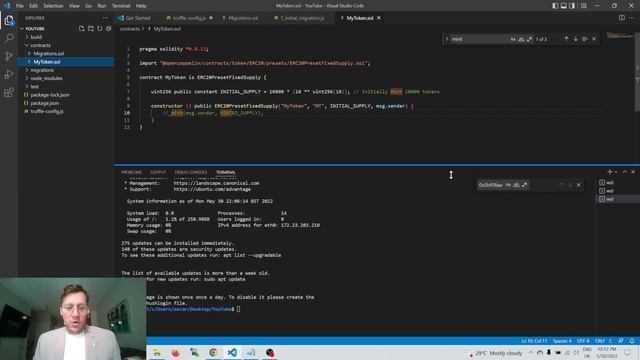Open the Selection menu

[x=53, y=6]
